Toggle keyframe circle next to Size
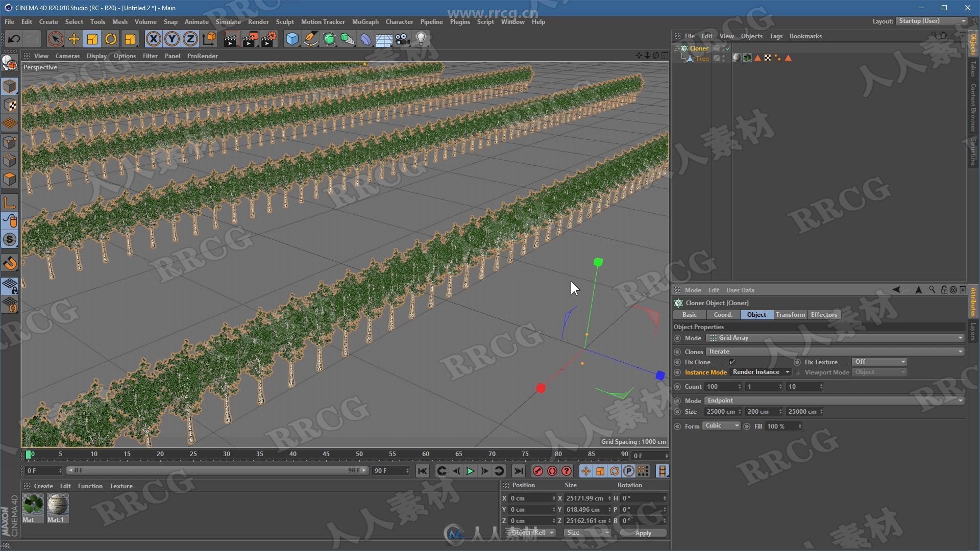The width and height of the screenshot is (980, 551). point(677,412)
